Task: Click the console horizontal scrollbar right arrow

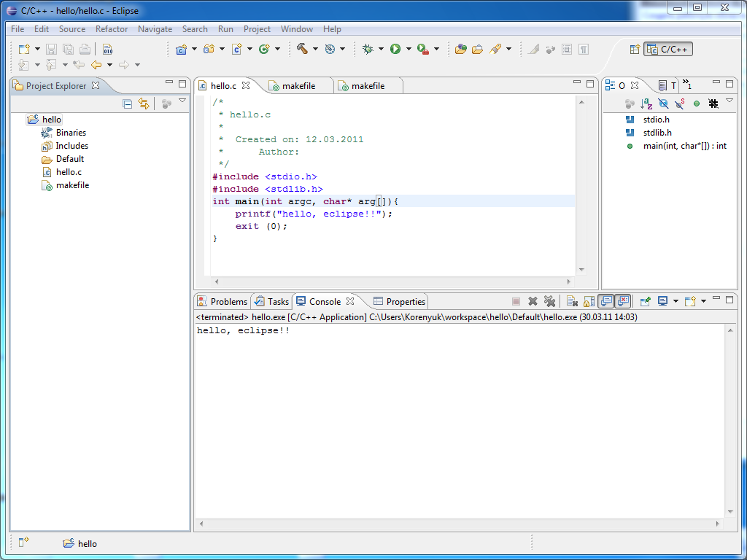Action: pos(718,524)
